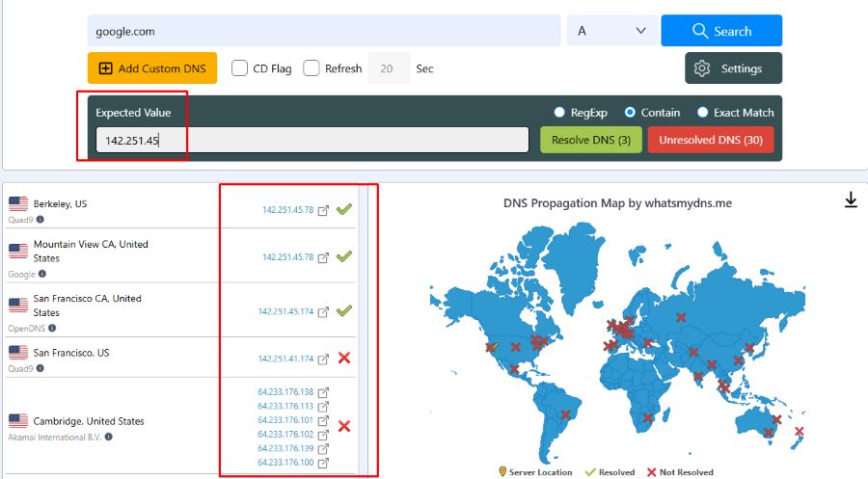Click San Francisco, US location text
868x479 pixels.
[x=71, y=353]
